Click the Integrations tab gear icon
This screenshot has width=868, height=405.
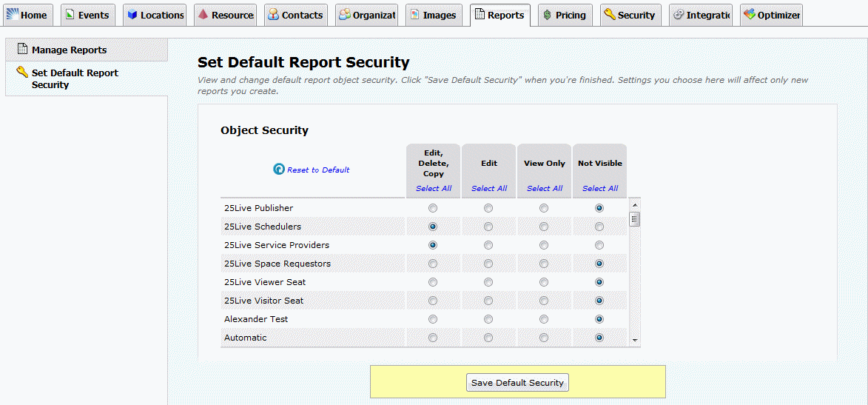678,15
